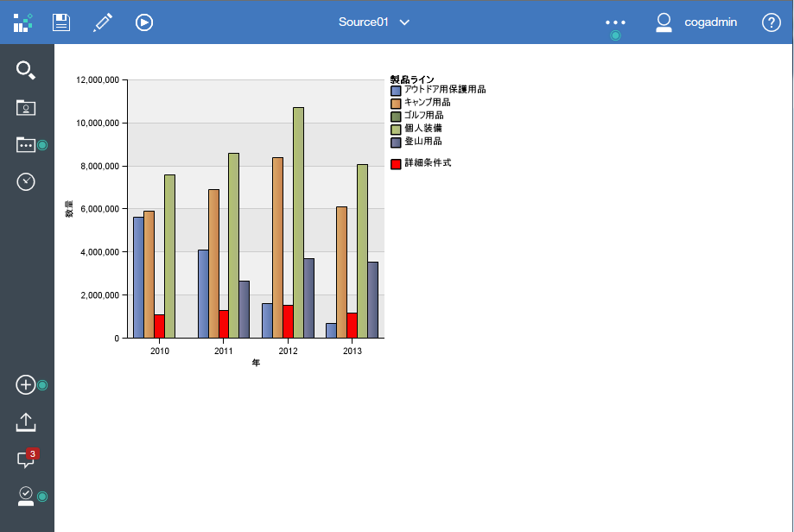
Task: Select ゴルフ用品 legend color swatch
Action: tap(396, 117)
